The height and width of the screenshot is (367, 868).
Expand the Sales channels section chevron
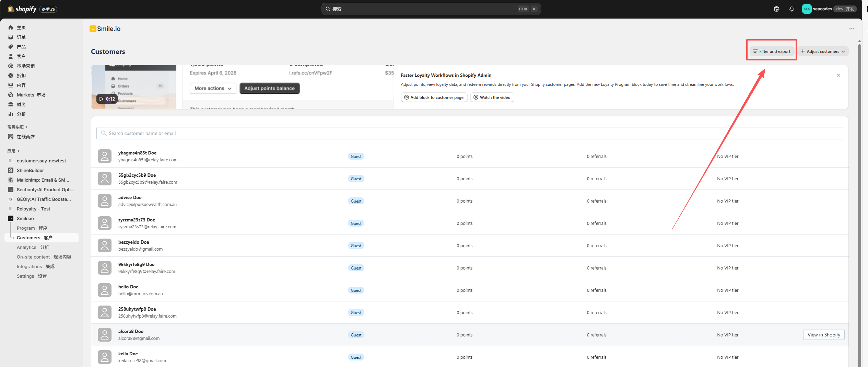click(x=27, y=127)
